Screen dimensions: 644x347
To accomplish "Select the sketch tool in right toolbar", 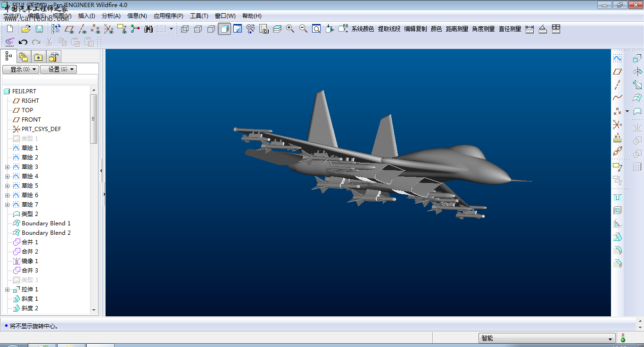I will tap(618, 58).
